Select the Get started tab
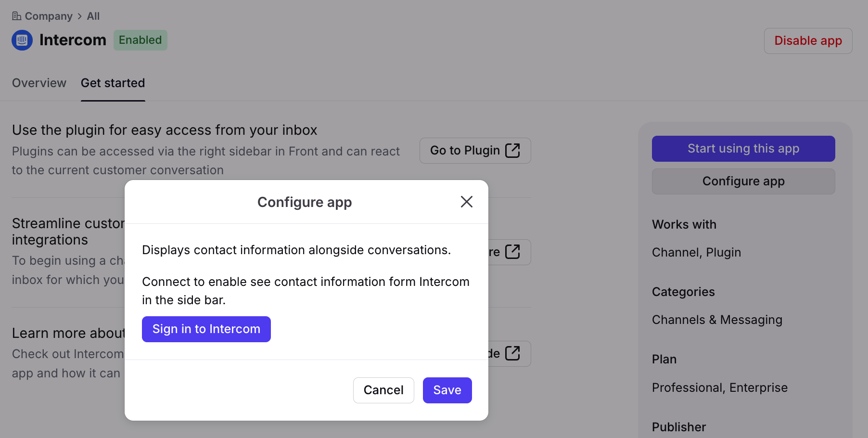868x438 pixels. click(x=113, y=83)
